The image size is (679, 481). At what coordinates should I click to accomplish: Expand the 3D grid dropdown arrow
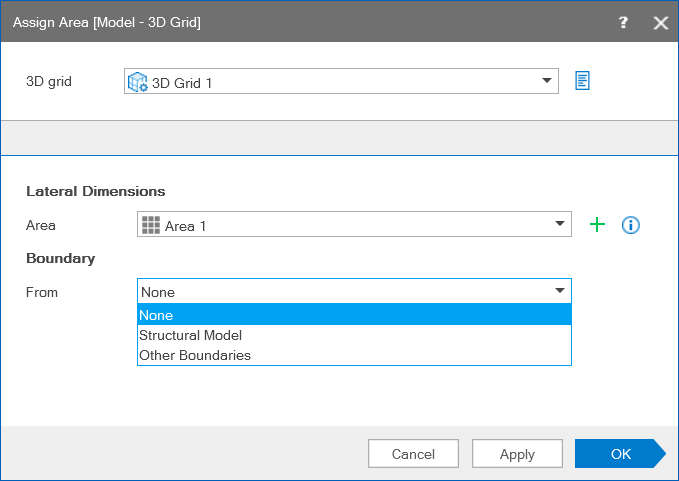pos(547,81)
